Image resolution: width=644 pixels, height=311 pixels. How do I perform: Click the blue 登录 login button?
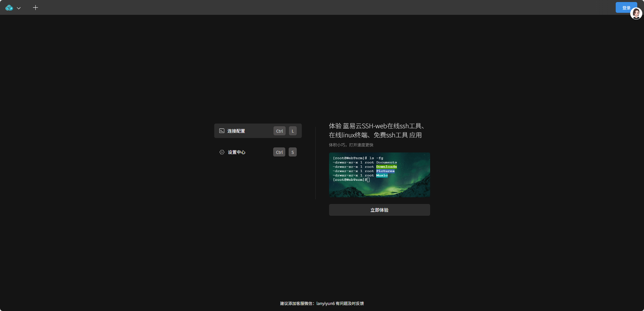click(x=626, y=7)
